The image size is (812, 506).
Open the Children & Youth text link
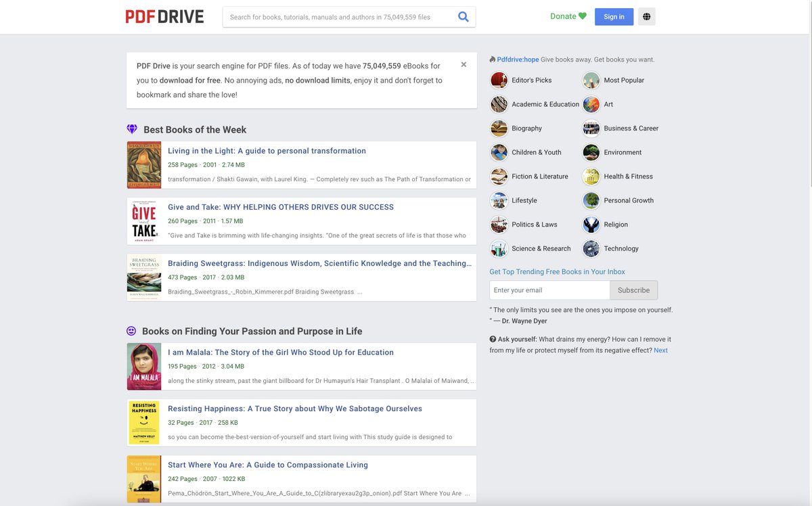537,152
